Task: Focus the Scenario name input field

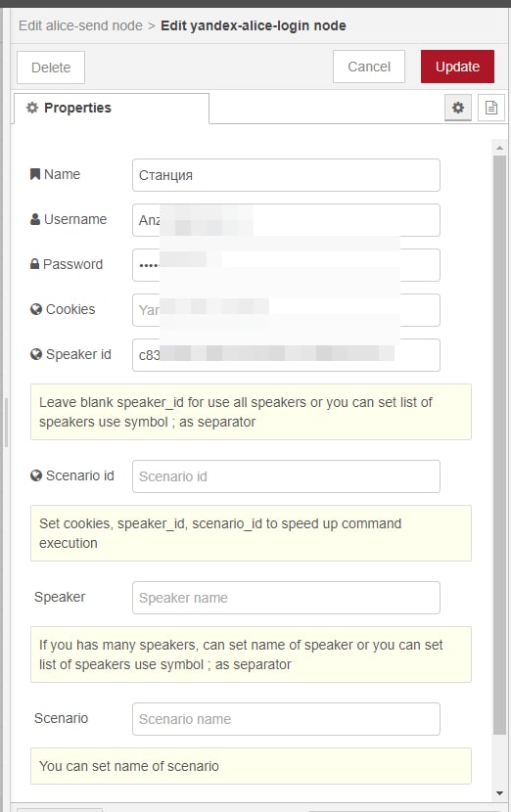Action: pos(286,719)
